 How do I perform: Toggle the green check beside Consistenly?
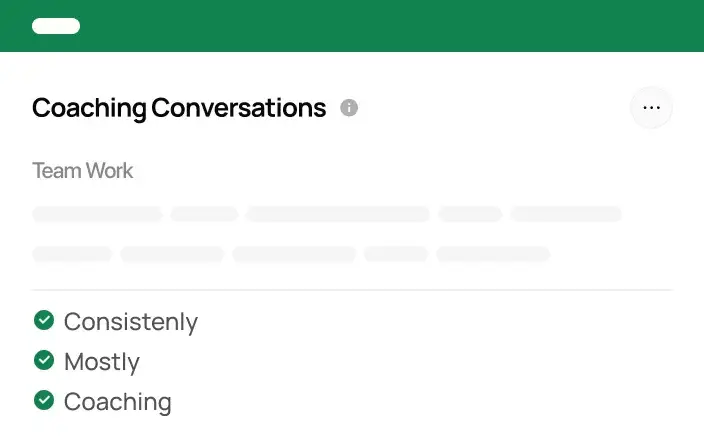pyautogui.click(x=43, y=320)
